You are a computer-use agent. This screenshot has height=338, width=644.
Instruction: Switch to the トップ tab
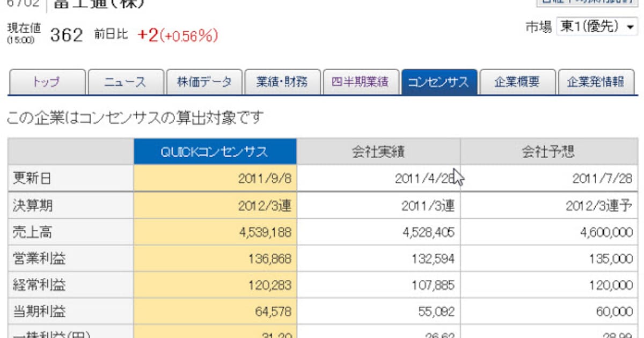click(x=46, y=82)
